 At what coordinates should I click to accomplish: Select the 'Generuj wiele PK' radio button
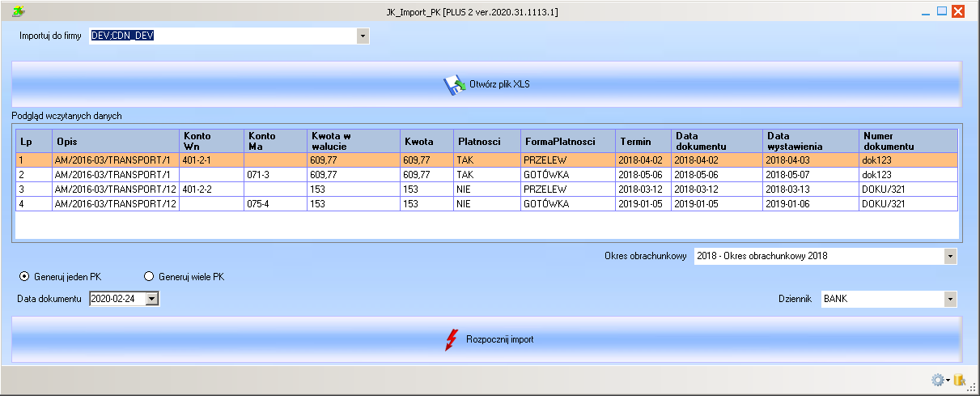(148, 277)
